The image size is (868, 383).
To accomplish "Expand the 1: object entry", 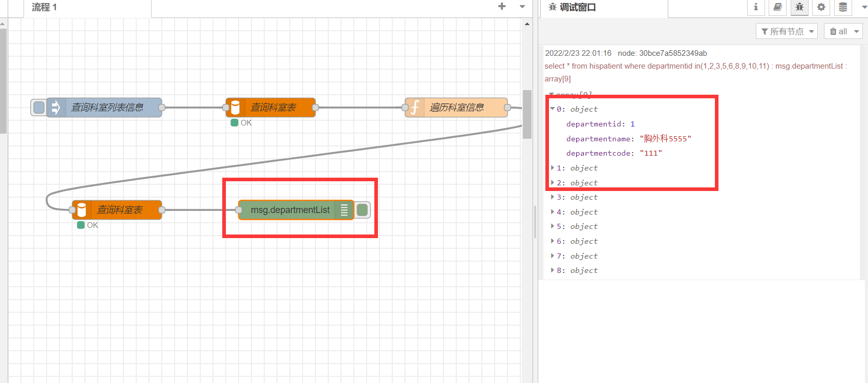I will [x=553, y=168].
